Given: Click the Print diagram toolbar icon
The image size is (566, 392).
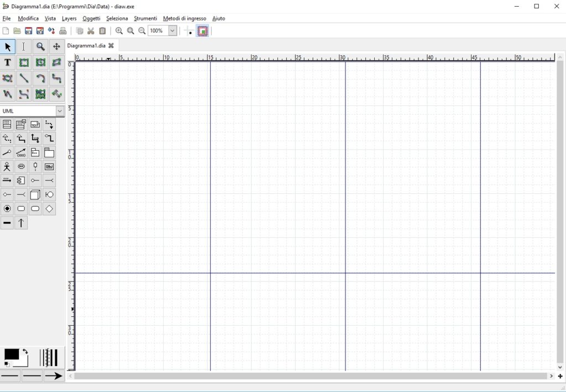Looking at the screenshot, I should coord(63,31).
